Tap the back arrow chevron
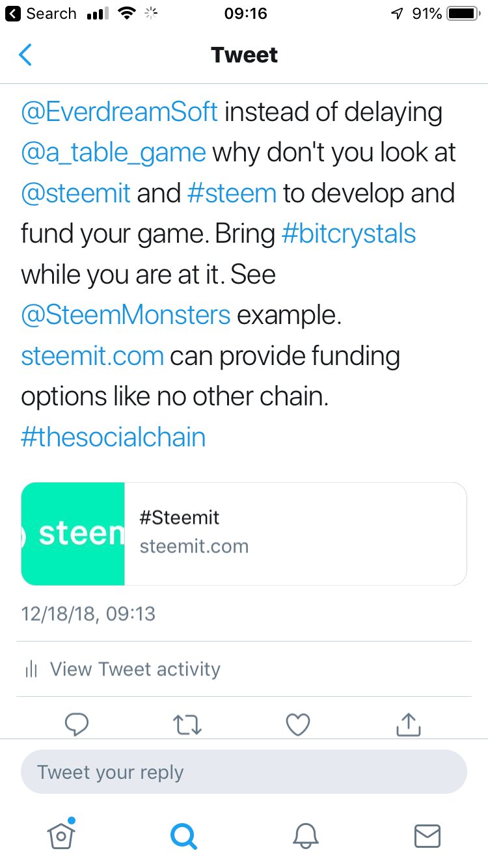 click(25, 55)
